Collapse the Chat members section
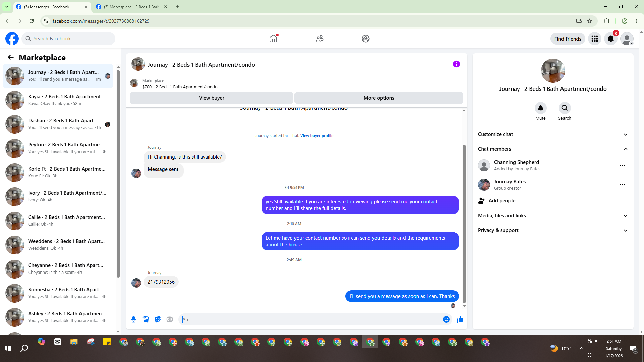The image size is (644, 362). (x=625, y=149)
